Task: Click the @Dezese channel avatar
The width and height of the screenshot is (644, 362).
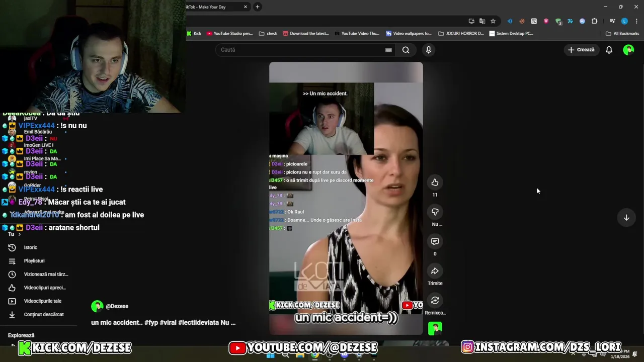Action: click(97, 306)
